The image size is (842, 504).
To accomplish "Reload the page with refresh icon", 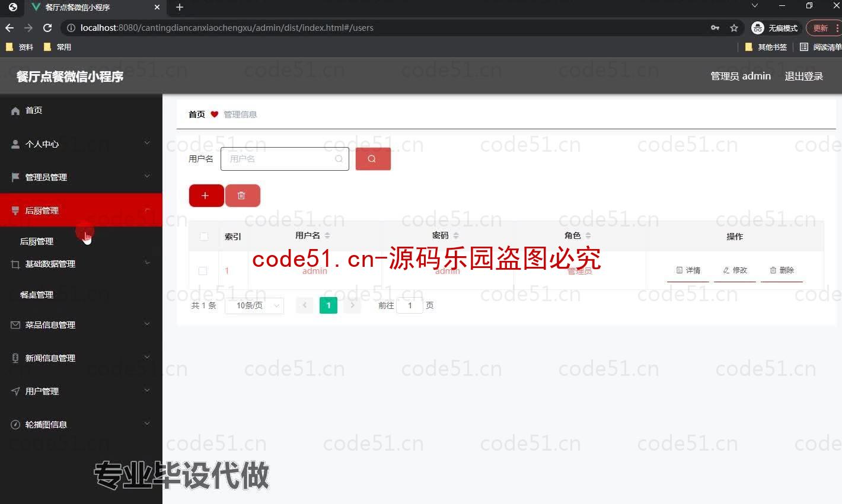I will [47, 28].
